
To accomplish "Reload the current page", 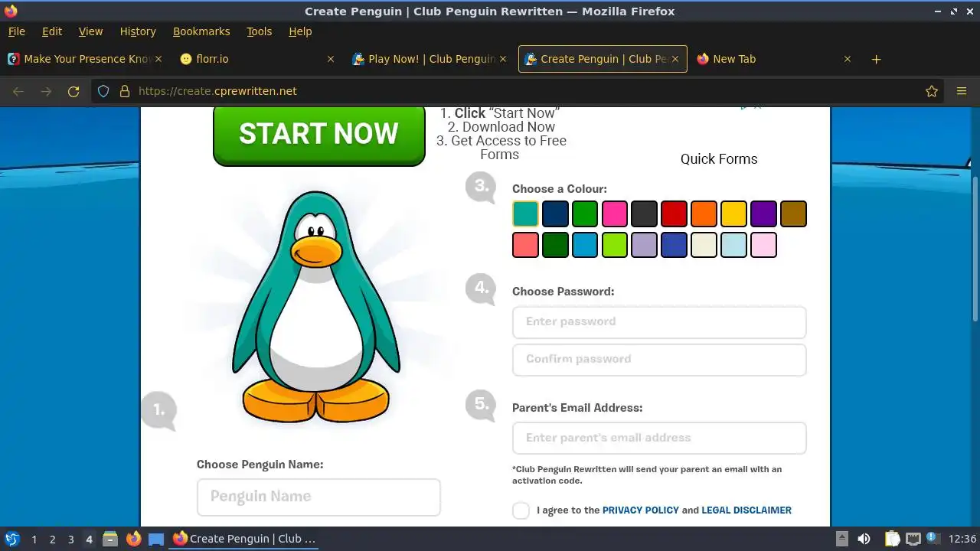I will tap(73, 91).
